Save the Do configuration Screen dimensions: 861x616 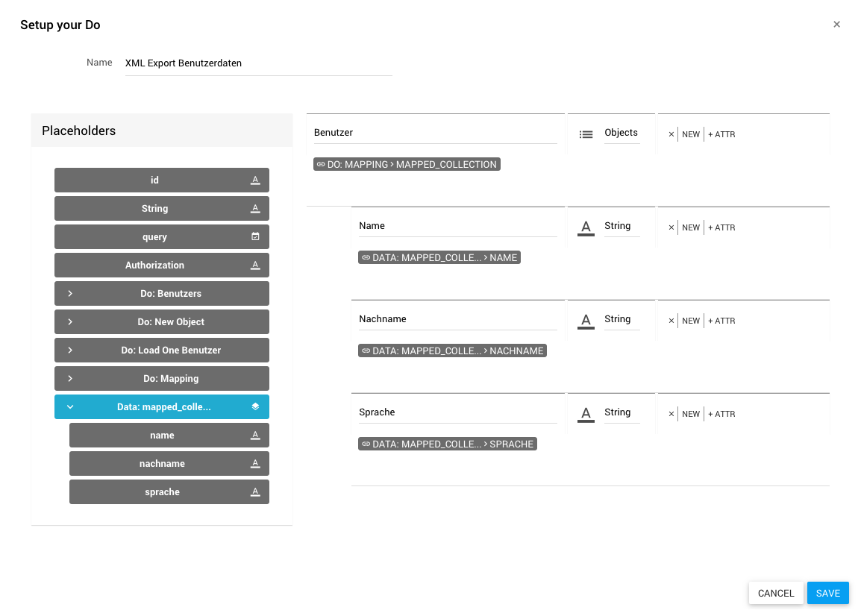[x=827, y=593]
